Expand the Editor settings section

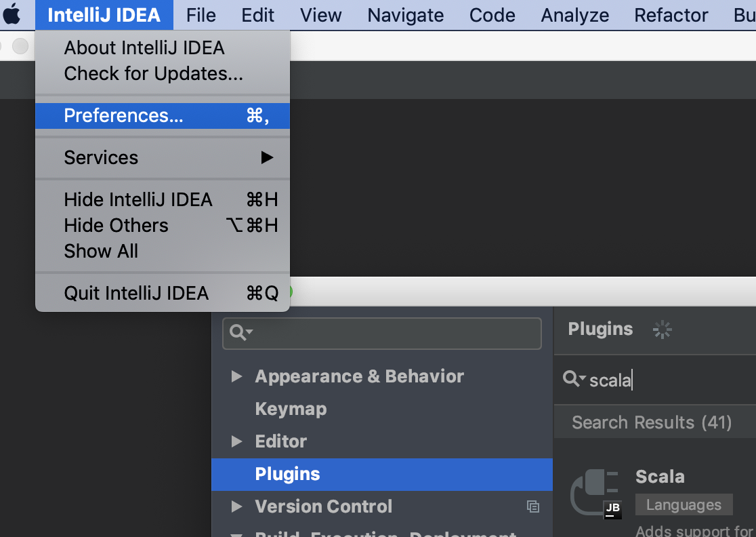(x=236, y=441)
